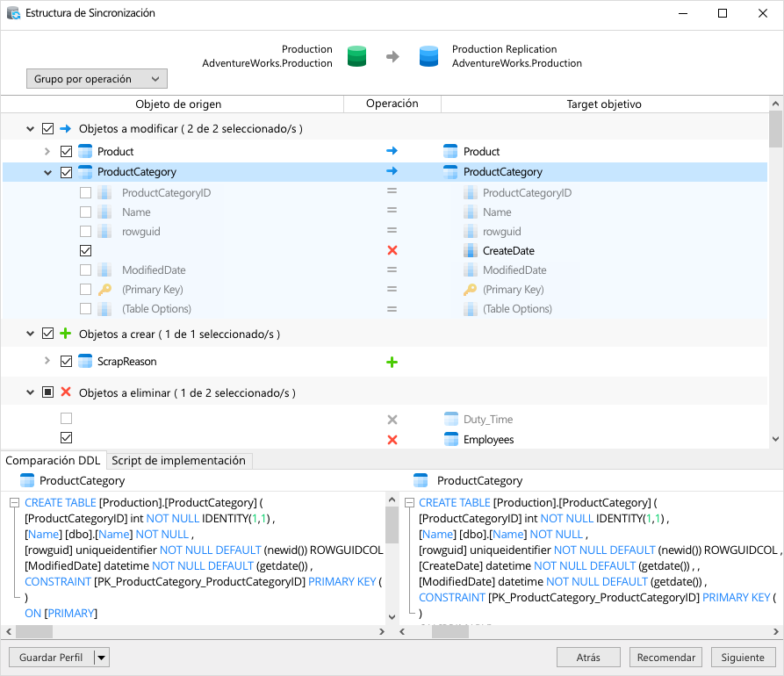Click the primary key icon of ProductCategory
This screenshot has width=784, height=676.
105,289
